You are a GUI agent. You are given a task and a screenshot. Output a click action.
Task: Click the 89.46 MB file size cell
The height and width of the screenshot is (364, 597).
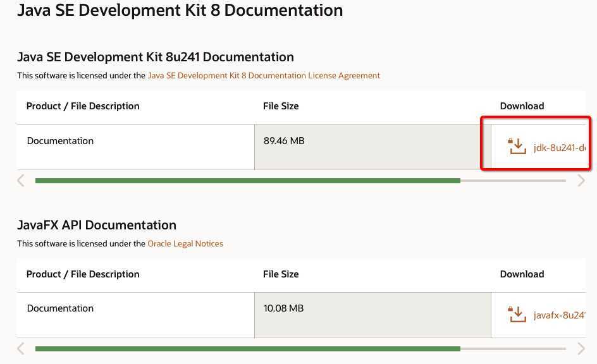[372, 147]
